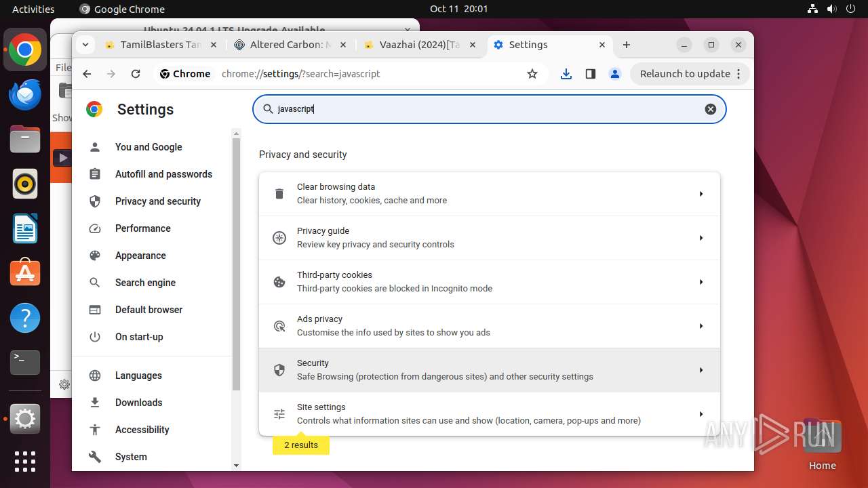This screenshot has width=868, height=488.
Task: Open the profile avatar menu
Action: (615, 74)
